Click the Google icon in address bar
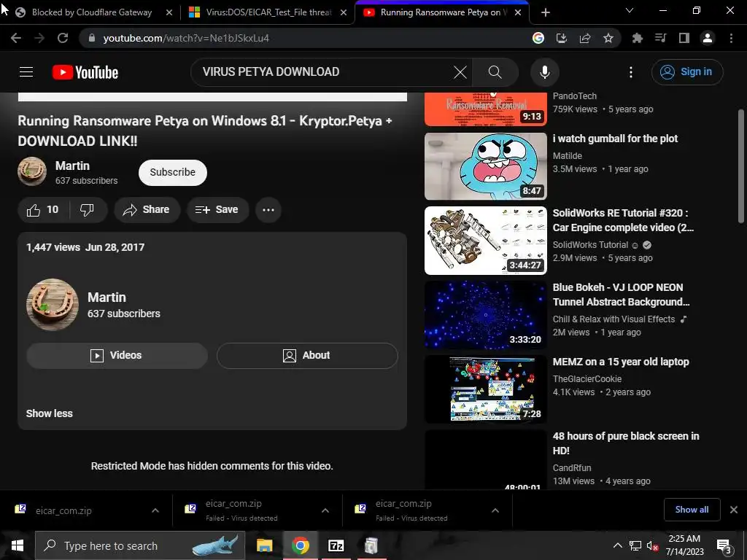 pos(538,38)
